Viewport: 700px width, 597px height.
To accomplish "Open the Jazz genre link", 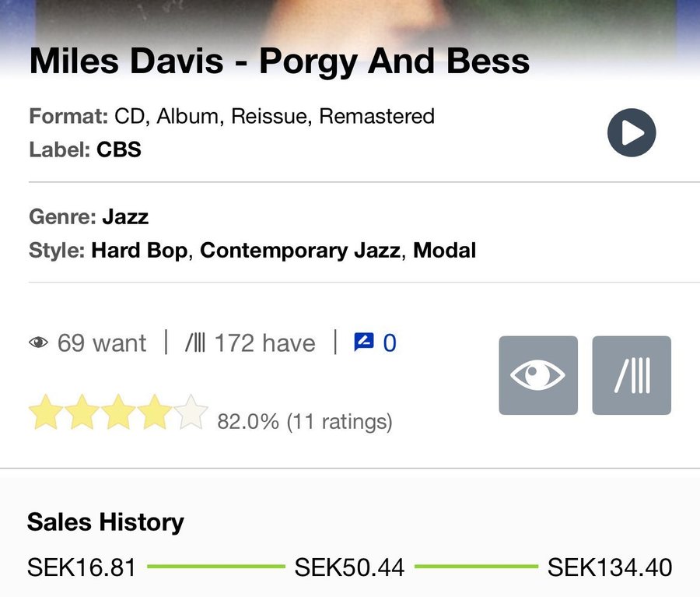I will pyautogui.click(x=124, y=216).
